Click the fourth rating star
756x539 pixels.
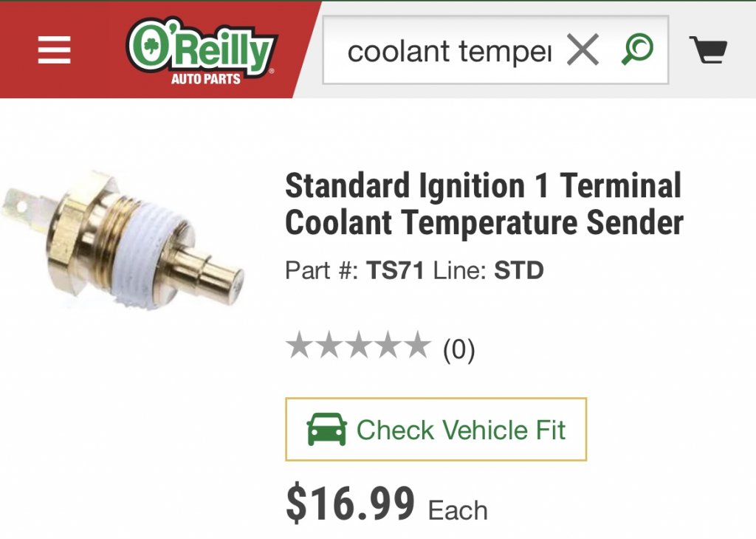[x=388, y=346]
